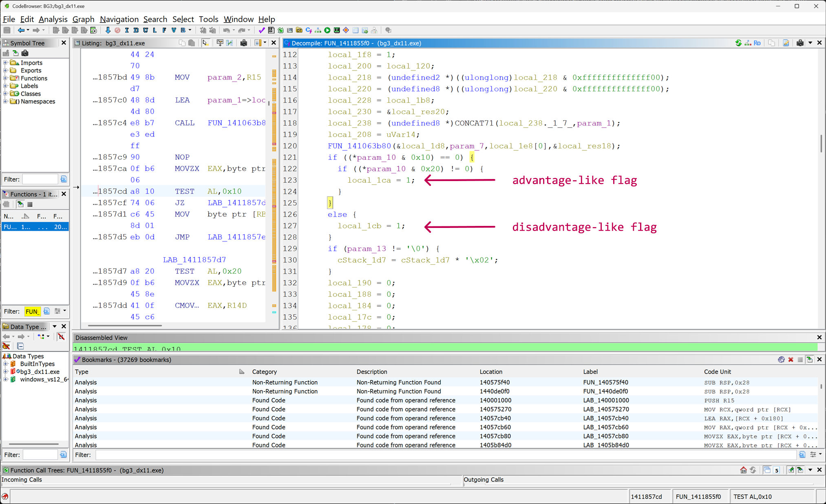Open the Analysis menu
This screenshot has height=504, width=826.
(x=53, y=19)
